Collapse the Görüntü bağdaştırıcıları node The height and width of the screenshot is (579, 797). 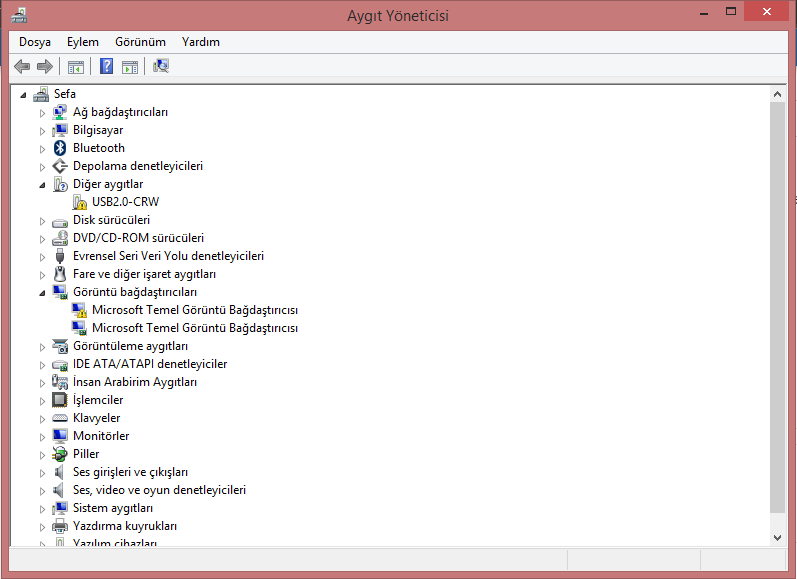point(42,293)
